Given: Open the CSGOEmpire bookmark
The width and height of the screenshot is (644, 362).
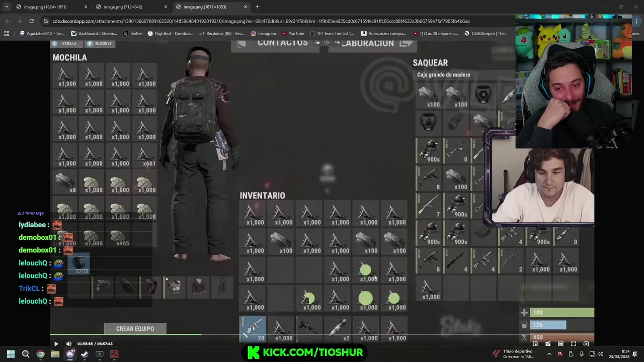Looking at the screenshot, I should point(486,34).
